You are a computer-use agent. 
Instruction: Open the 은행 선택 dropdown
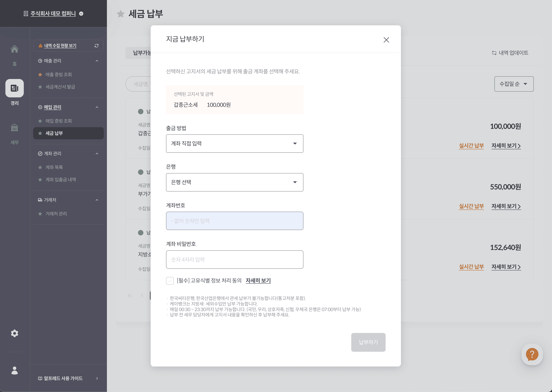(x=234, y=182)
